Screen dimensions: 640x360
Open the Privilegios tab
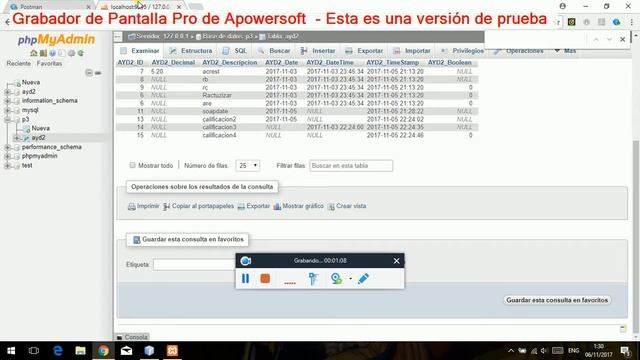(x=462, y=51)
